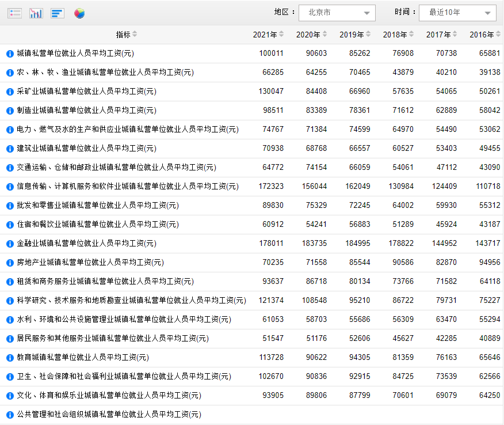Click info icon for 科学研究、技术服务 row
This screenshot has width=504, height=425.
click(10, 301)
